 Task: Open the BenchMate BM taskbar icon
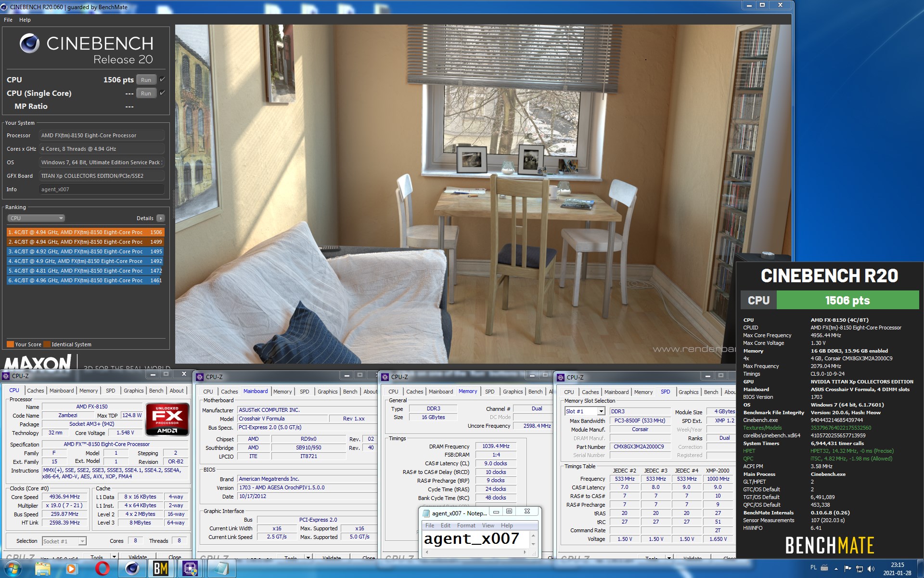coord(161,569)
